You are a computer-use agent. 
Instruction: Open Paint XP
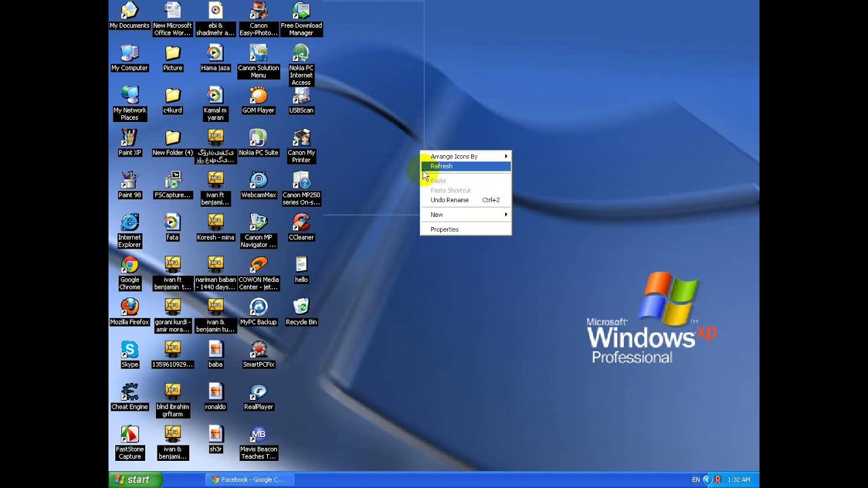(x=129, y=139)
